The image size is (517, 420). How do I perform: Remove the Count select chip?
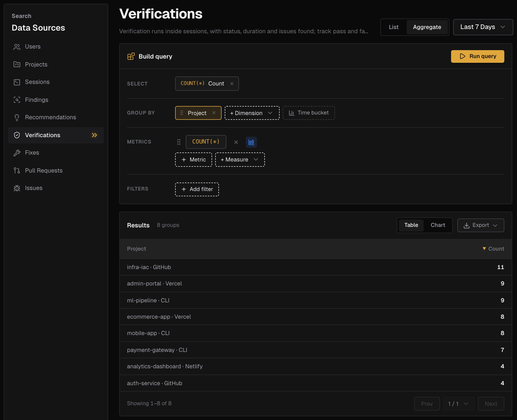[232, 84]
